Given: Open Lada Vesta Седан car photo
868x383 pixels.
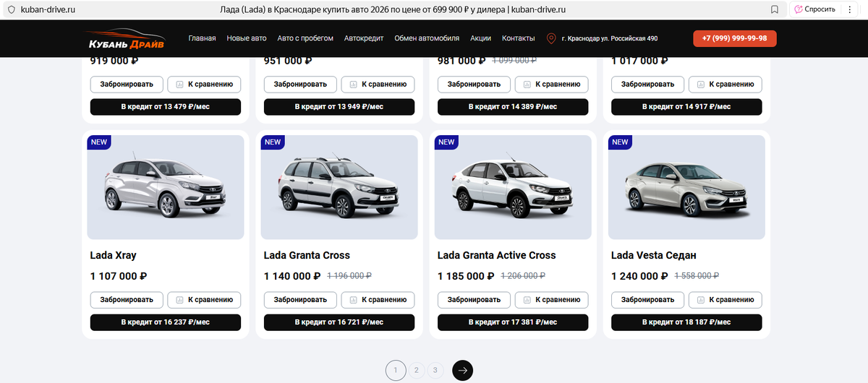Looking at the screenshot, I should pyautogui.click(x=686, y=187).
